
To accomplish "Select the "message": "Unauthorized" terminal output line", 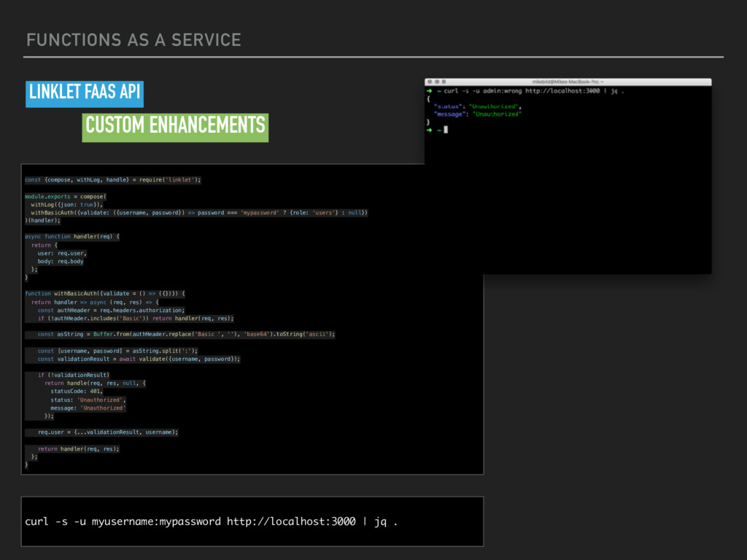I will (x=477, y=114).
